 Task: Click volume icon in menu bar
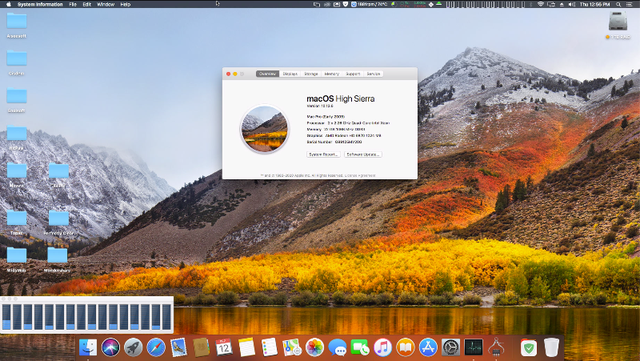[572, 4]
